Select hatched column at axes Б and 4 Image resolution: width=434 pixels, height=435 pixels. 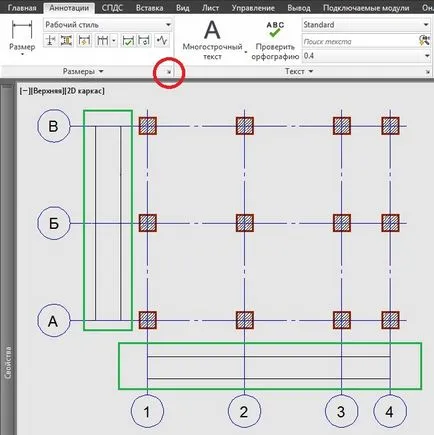tap(390, 223)
